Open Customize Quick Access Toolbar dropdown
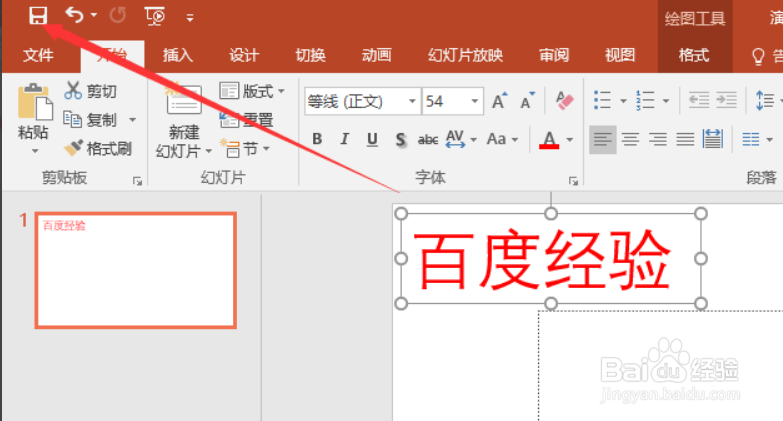783x421 pixels. tap(190, 18)
